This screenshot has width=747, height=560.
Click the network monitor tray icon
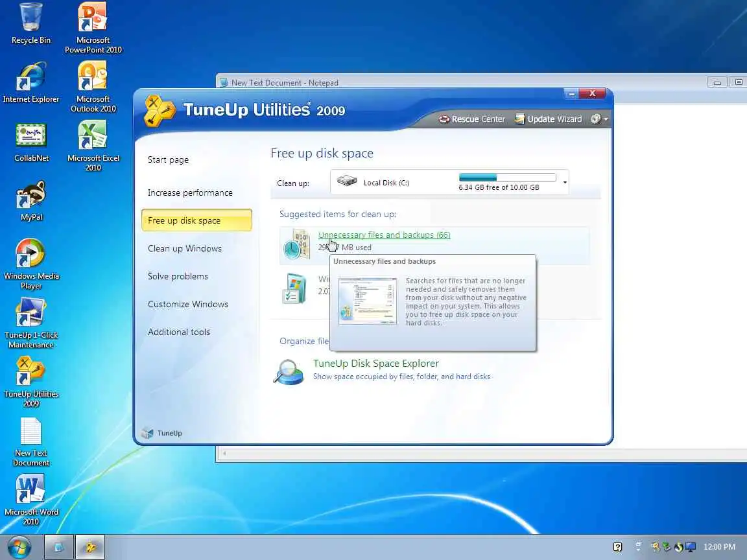691,546
